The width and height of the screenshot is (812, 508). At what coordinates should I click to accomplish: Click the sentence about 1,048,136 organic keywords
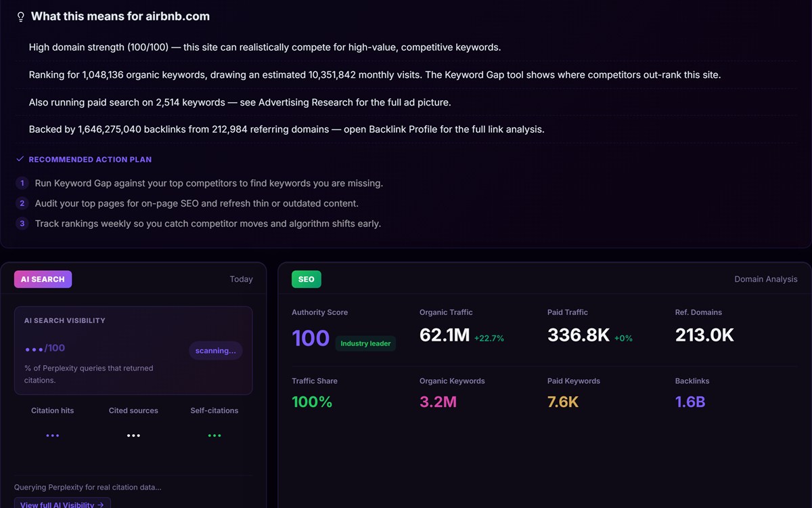[375, 75]
